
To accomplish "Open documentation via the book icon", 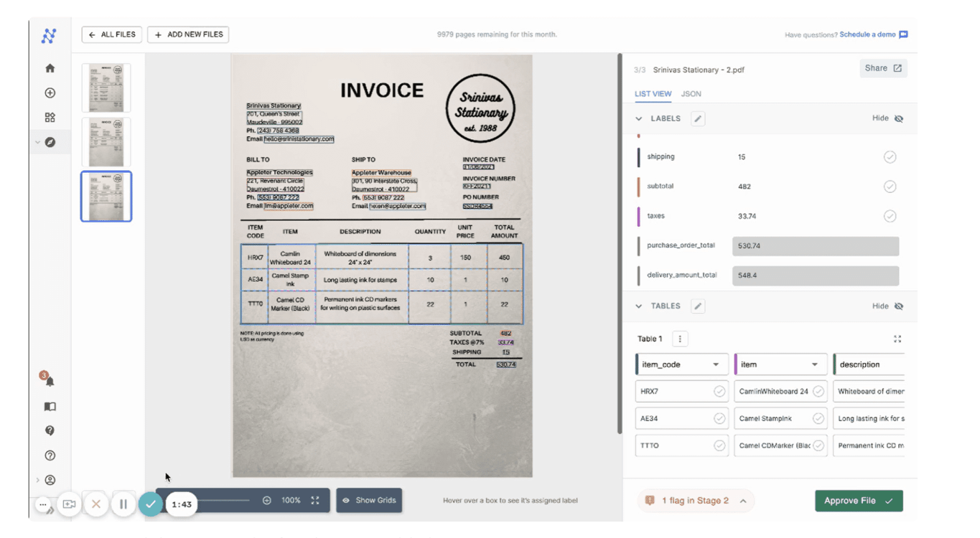I will [50, 406].
